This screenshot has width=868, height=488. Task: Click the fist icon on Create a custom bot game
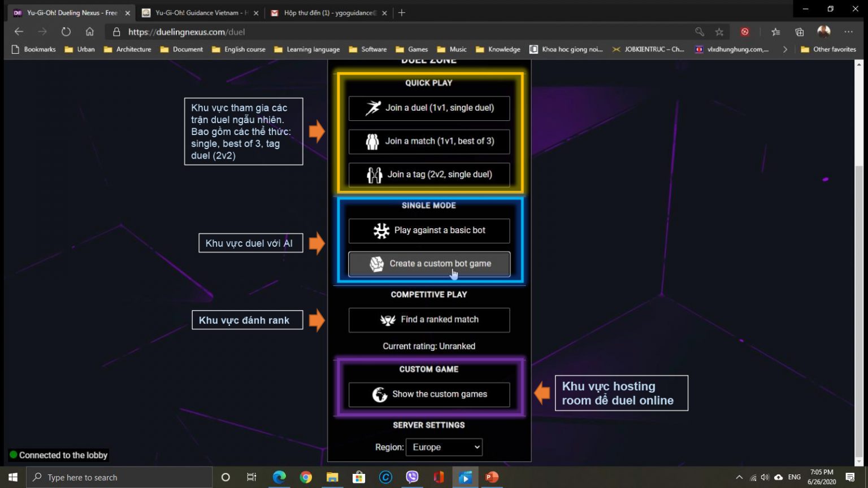point(376,264)
